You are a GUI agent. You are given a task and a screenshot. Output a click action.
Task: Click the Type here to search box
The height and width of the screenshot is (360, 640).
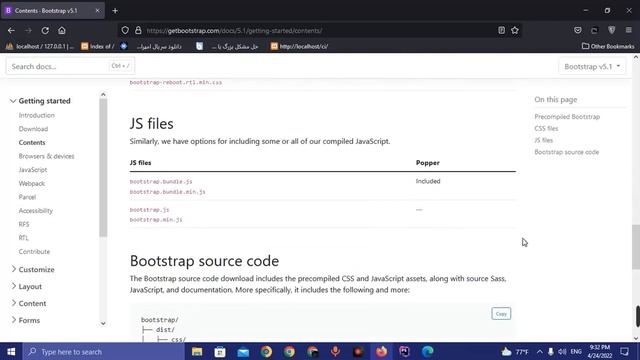pyautogui.click(x=104, y=351)
